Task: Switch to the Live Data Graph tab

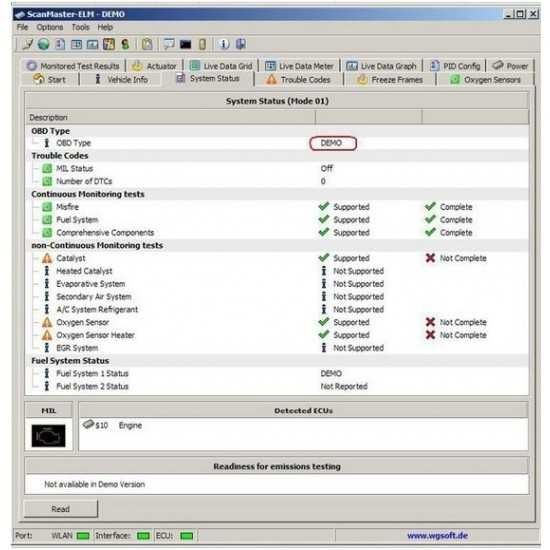Action: click(381, 66)
